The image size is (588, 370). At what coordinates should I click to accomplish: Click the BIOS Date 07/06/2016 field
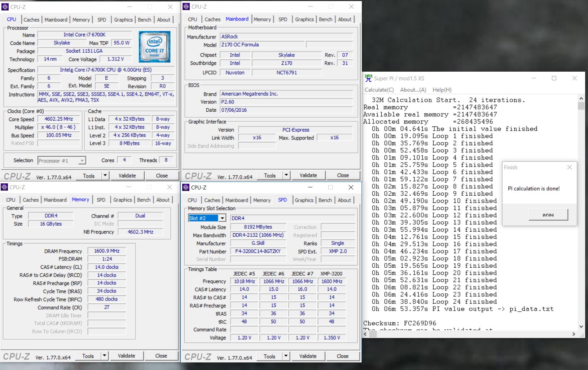pos(286,110)
